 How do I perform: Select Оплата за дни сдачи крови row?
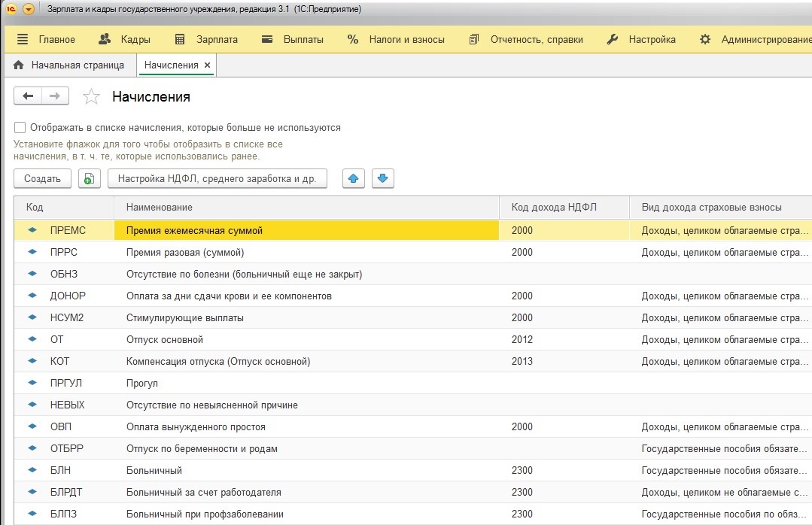tap(412, 296)
